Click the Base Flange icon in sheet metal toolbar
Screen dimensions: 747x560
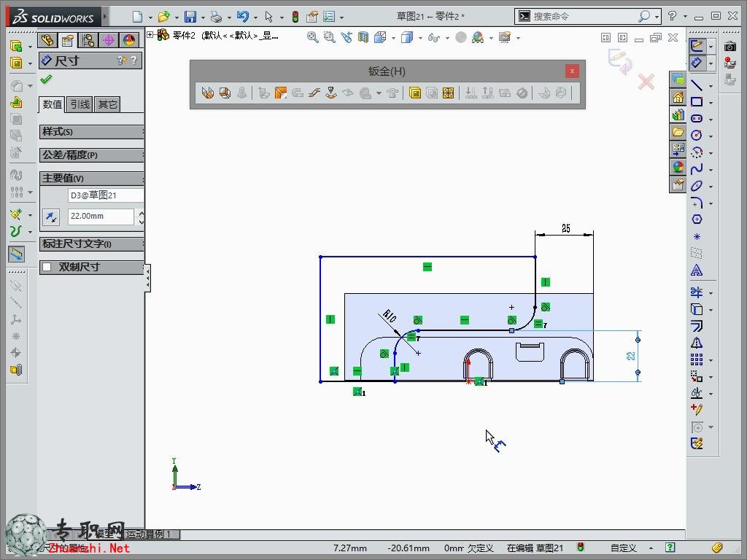point(208,93)
